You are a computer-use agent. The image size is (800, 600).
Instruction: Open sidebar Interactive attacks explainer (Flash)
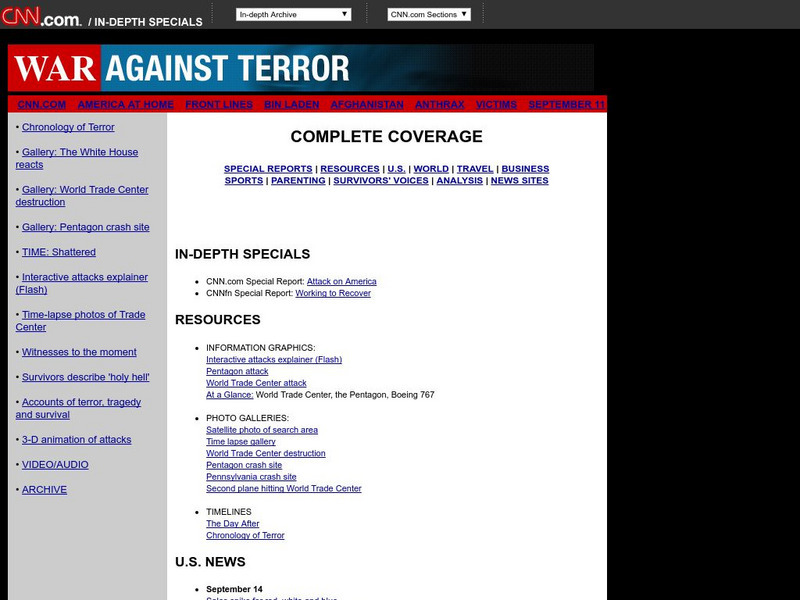tap(82, 283)
